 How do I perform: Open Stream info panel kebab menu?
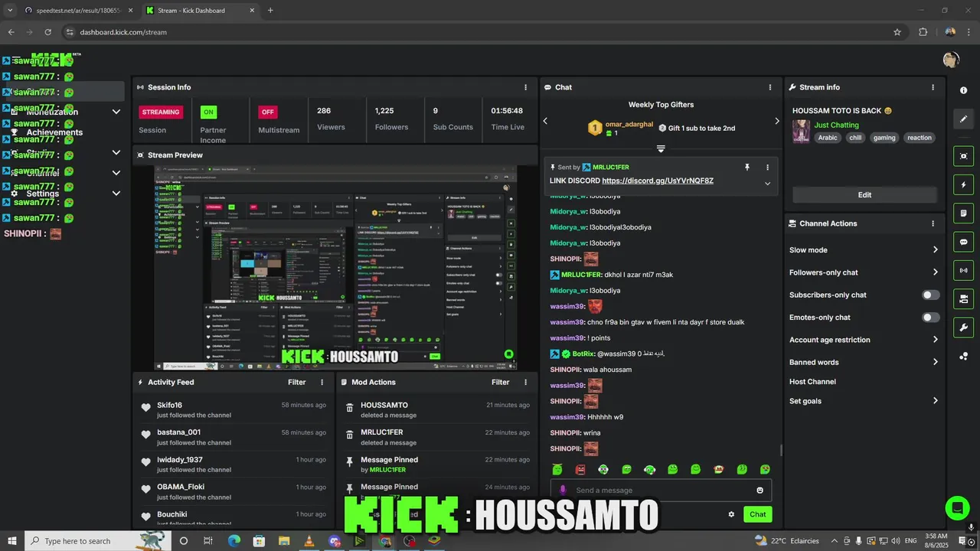933,87
